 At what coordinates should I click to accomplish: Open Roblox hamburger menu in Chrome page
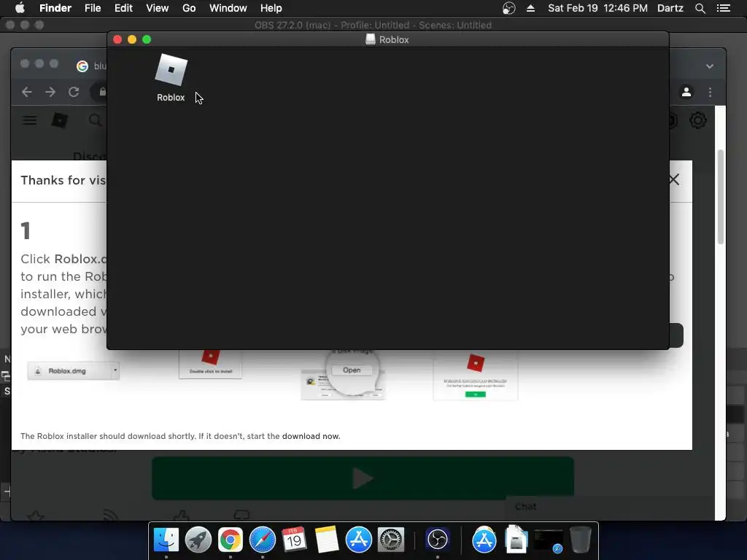29,120
